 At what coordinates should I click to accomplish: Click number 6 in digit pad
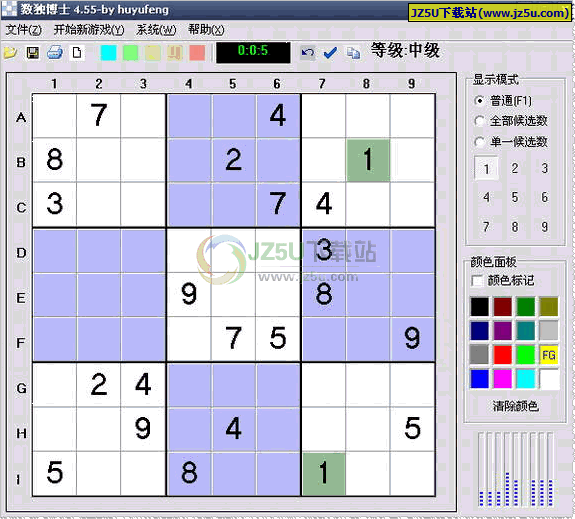[x=545, y=197]
